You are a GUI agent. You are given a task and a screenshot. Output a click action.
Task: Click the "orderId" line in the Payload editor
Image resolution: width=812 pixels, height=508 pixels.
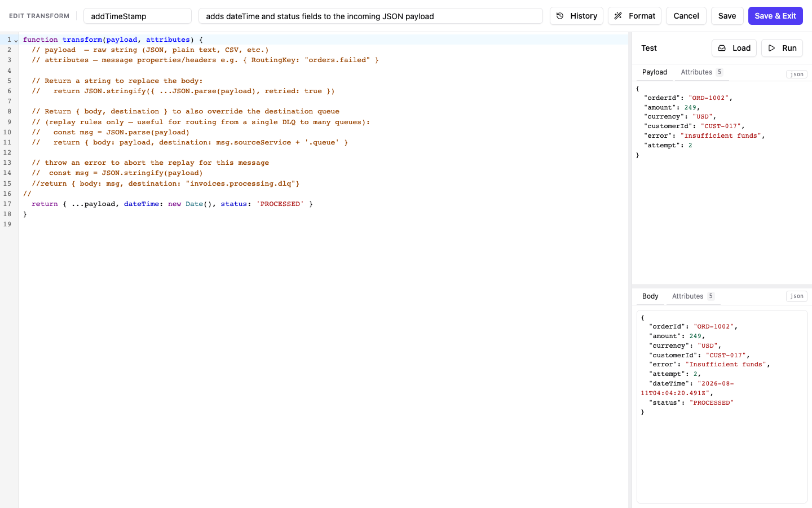point(688,98)
